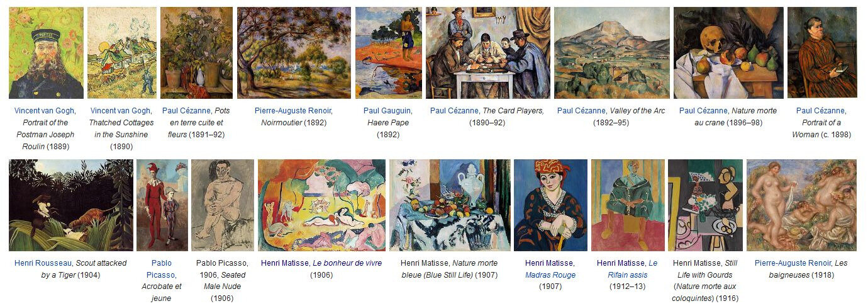Follow the Pablo Picasso link under Acrobate
This screenshot has width=868, height=306.
[x=162, y=269]
